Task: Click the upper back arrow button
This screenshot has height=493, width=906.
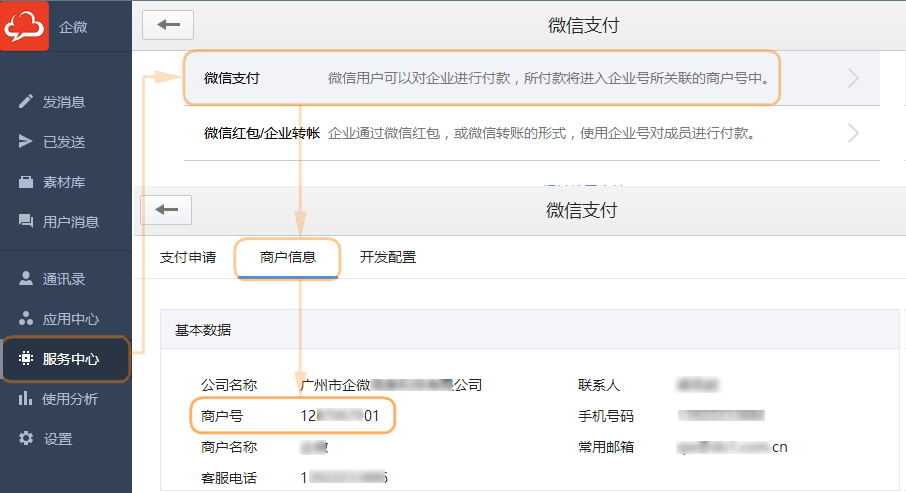Action: point(168,25)
